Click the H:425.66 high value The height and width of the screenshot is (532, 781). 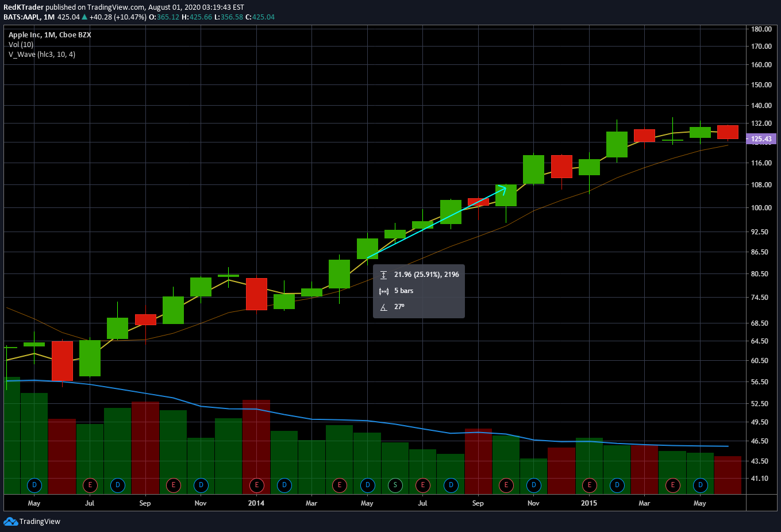coord(197,17)
